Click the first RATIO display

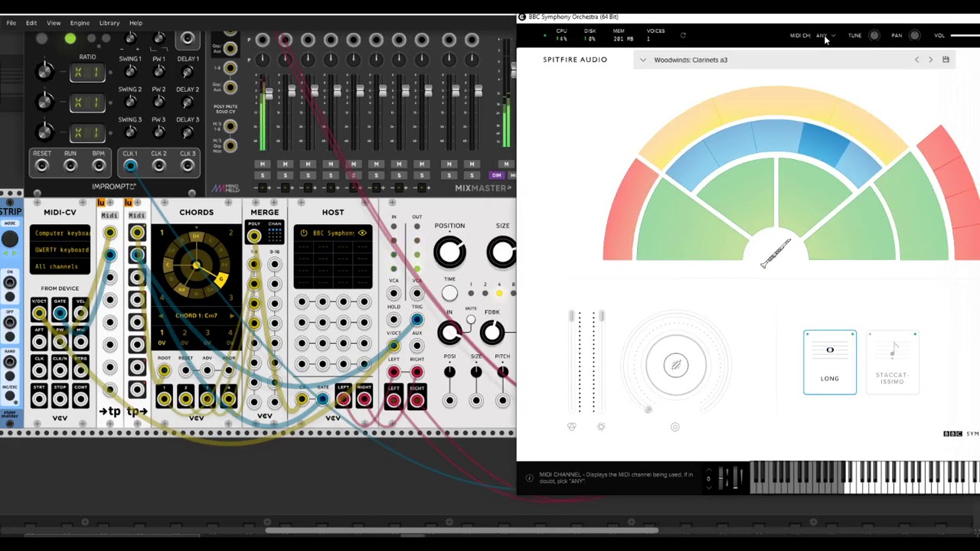pos(87,72)
